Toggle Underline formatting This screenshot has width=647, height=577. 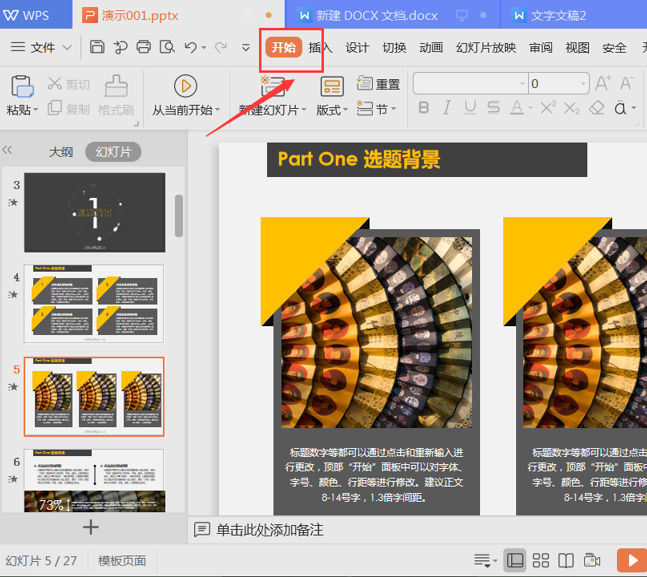coord(470,108)
